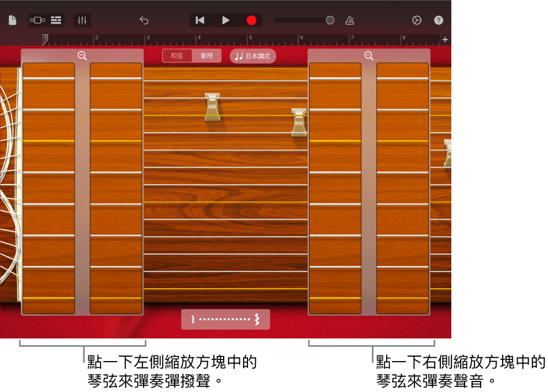Go to beginning of song
This screenshot has height=392, width=548.
coord(200,20)
